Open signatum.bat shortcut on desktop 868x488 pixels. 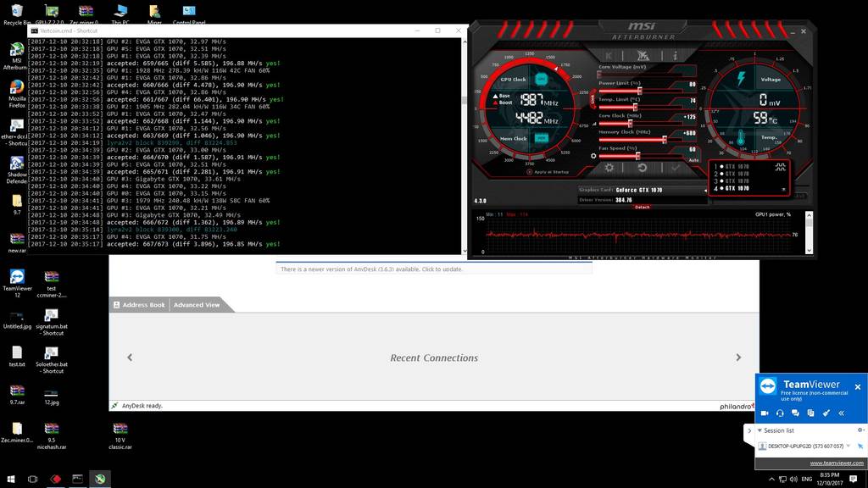(52, 322)
